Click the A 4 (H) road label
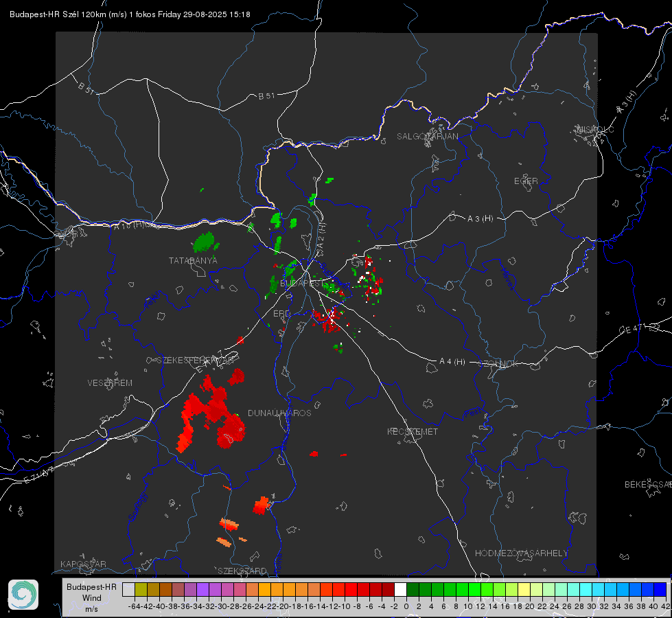This screenshot has width=672, height=618. [452, 362]
